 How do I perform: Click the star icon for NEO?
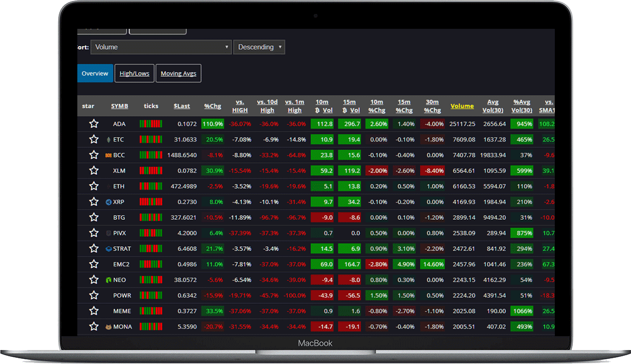[x=94, y=280]
